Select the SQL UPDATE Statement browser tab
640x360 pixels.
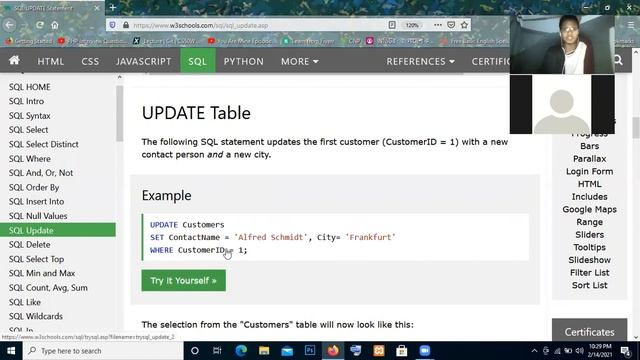point(51,8)
